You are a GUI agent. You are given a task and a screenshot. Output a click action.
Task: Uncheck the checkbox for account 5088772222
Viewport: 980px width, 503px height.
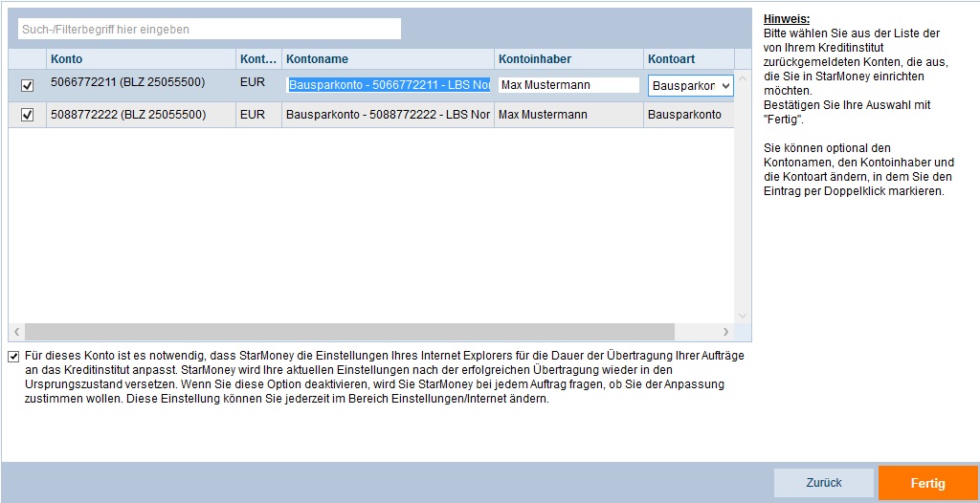(x=27, y=115)
